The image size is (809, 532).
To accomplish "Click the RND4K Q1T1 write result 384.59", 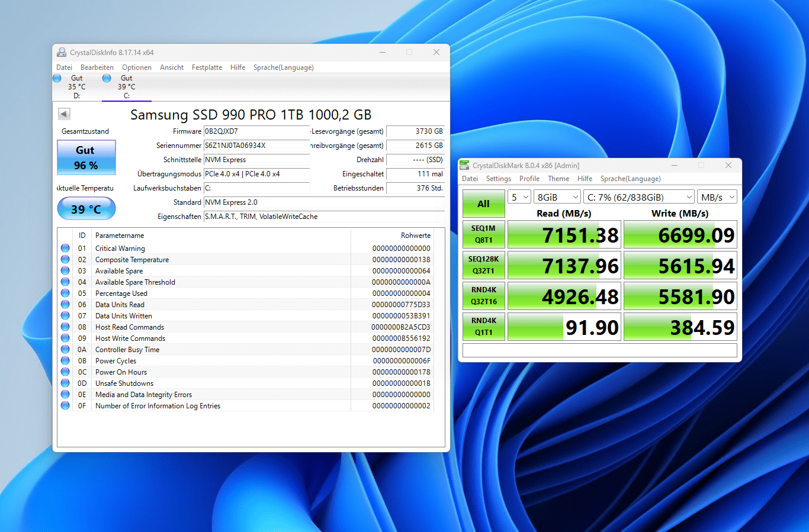I will pyautogui.click(x=680, y=327).
